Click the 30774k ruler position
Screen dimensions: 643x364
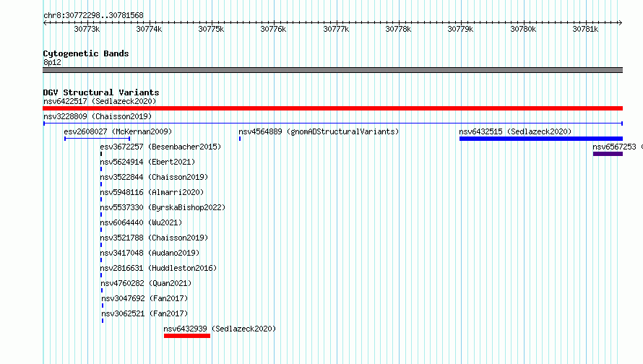click(150, 29)
